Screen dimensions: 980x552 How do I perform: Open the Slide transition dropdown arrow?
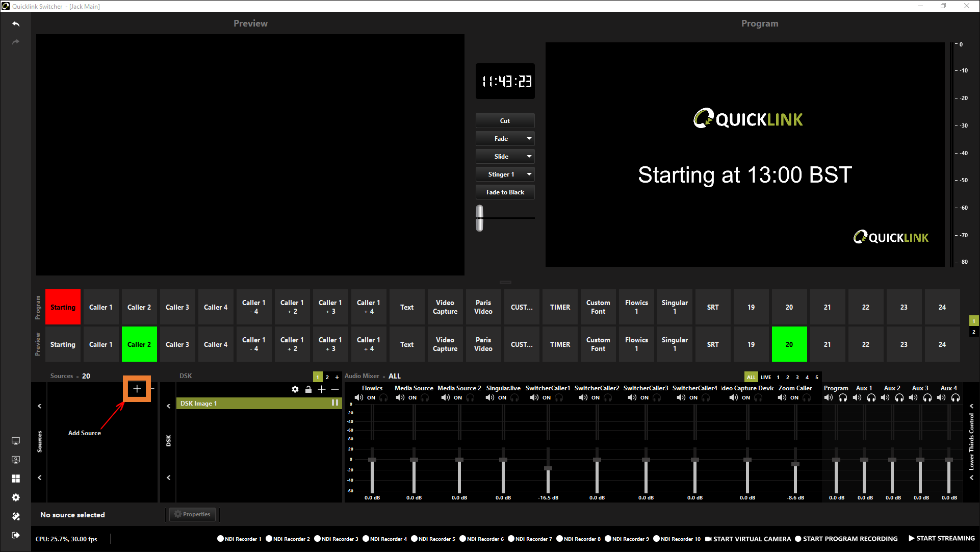click(529, 157)
